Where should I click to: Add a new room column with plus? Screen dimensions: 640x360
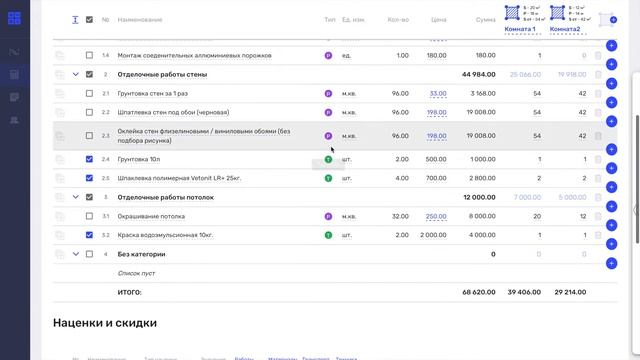coord(613,20)
